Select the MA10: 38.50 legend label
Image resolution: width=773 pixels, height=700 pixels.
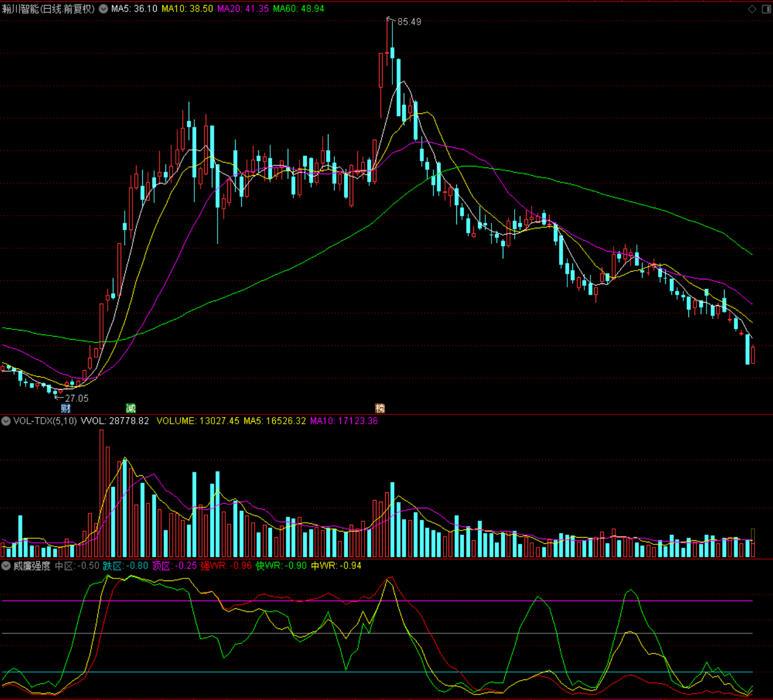187,9
